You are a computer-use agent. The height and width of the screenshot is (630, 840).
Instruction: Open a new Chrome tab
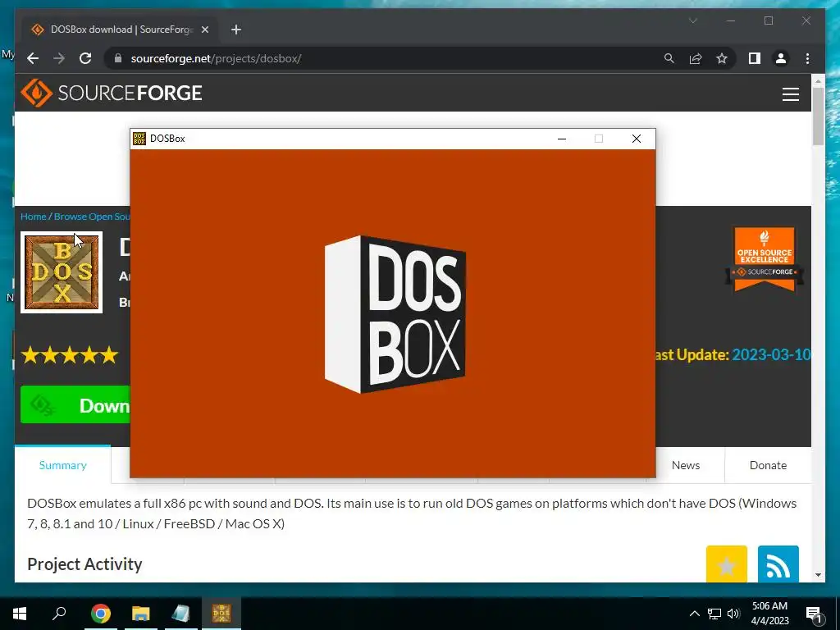236,30
